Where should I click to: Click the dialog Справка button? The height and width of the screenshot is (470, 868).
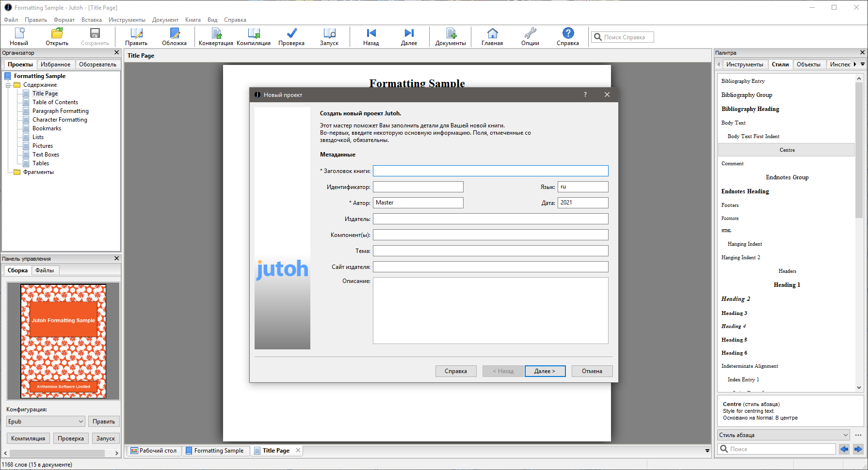(456, 371)
